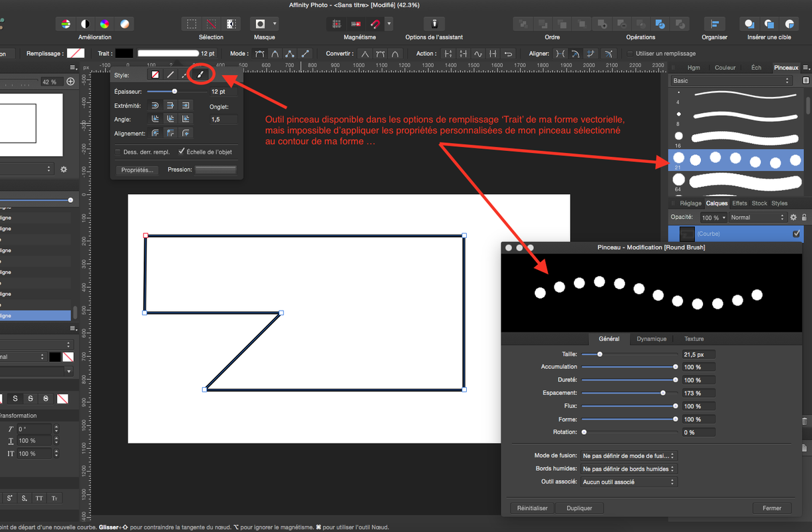Pick the third Angle join icon
The image size is (812, 532).
point(186,119)
